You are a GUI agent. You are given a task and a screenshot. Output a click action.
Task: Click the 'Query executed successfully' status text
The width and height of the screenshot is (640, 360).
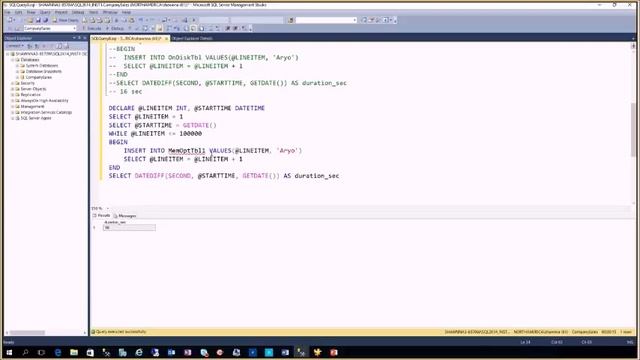tap(121, 332)
